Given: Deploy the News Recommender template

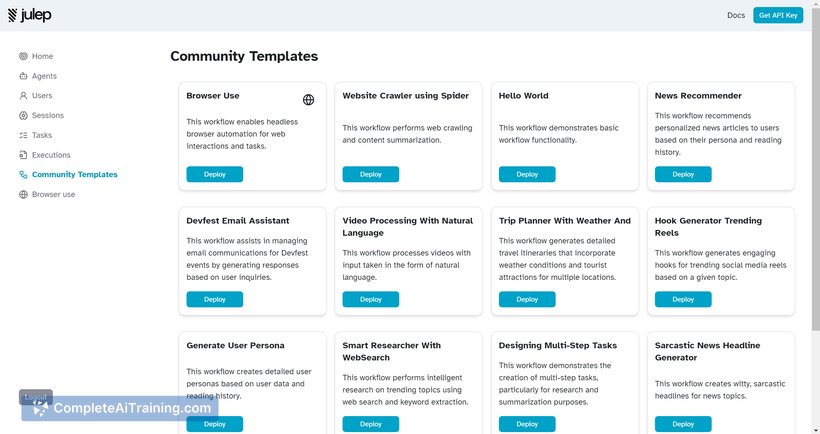Looking at the screenshot, I should (683, 174).
